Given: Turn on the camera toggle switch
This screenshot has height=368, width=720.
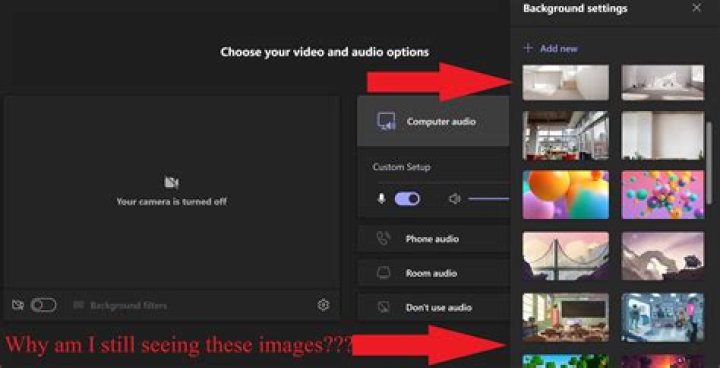Looking at the screenshot, I should pos(44,305).
